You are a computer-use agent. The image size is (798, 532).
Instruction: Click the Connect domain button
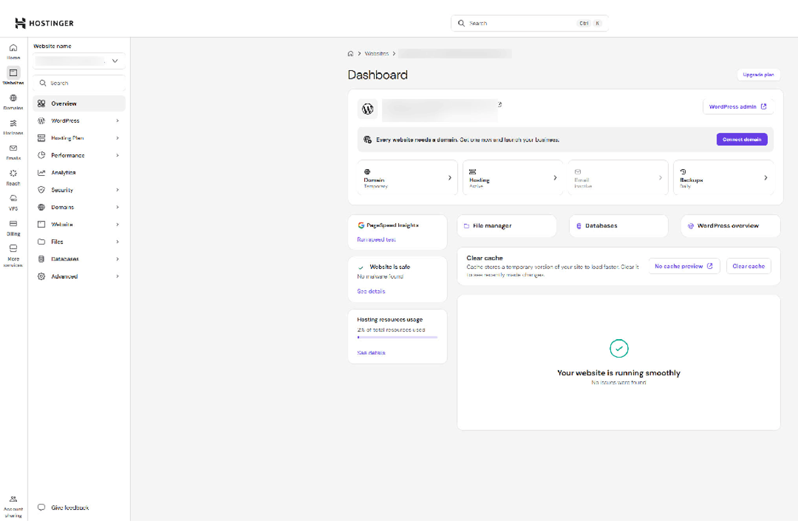click(742, 140)
